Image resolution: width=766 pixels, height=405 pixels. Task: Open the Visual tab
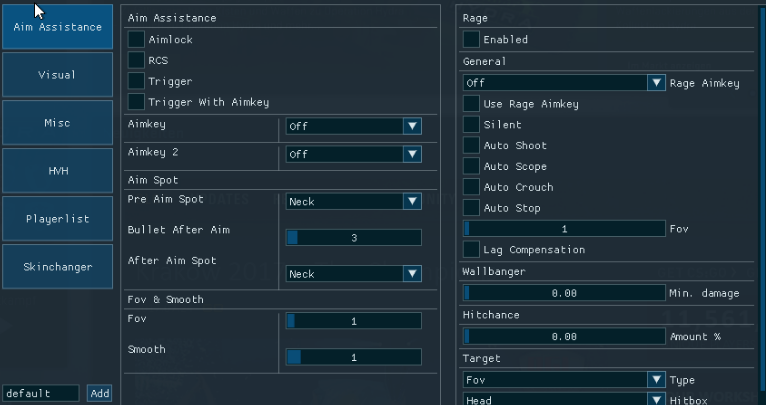coord(57,75)
